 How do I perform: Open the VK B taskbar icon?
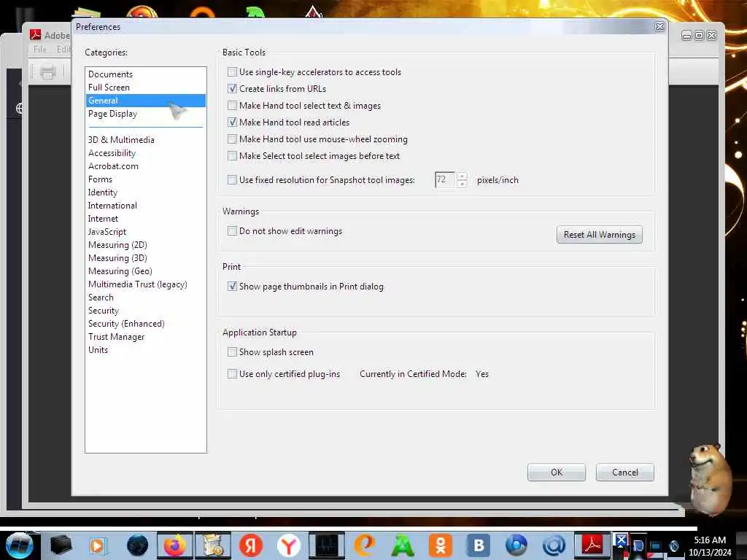(x=479, y=545)
